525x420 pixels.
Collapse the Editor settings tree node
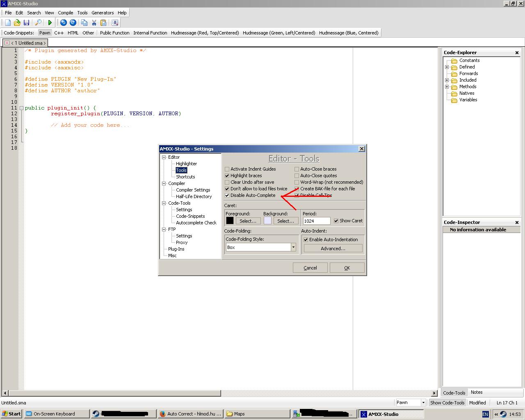point(164,157)
